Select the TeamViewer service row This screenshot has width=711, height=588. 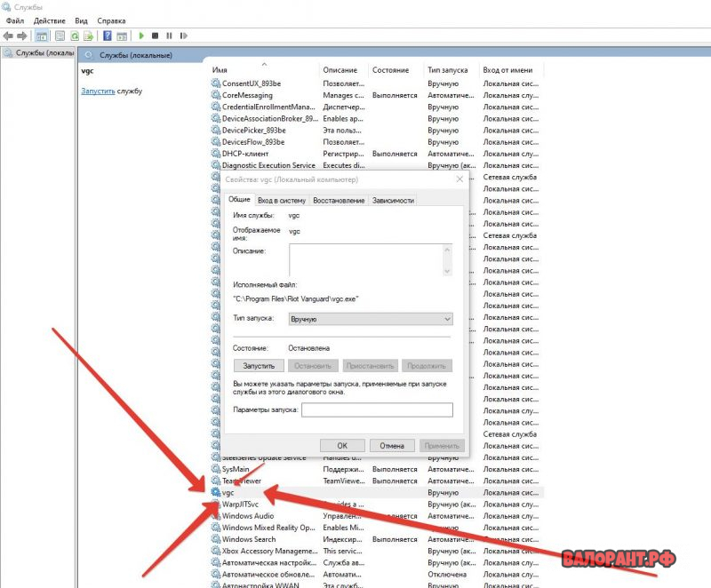pos(377,481)
